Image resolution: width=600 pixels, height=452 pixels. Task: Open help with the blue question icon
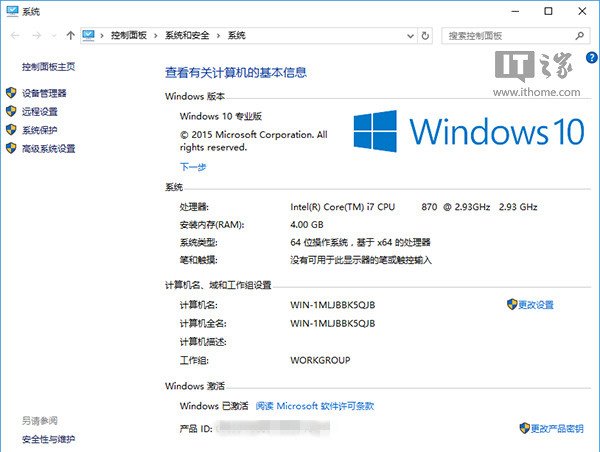[592, 57]
